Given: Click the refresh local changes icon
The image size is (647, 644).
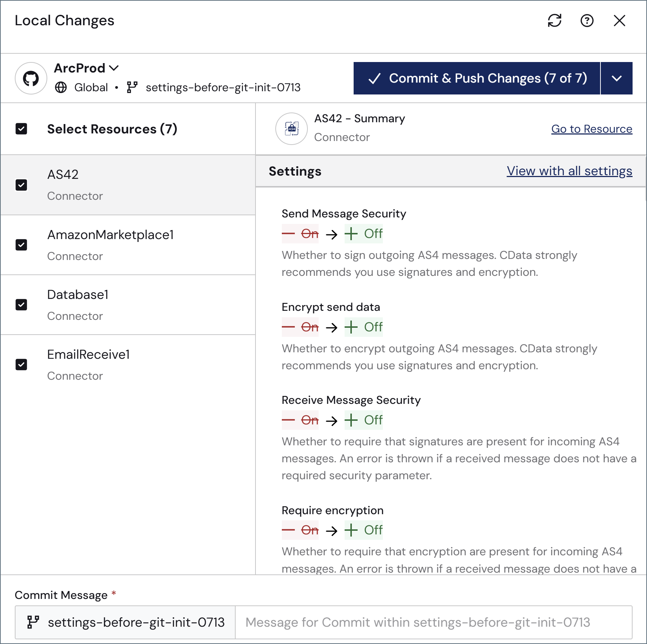Looking at the screenshot, I should [555, 21].
